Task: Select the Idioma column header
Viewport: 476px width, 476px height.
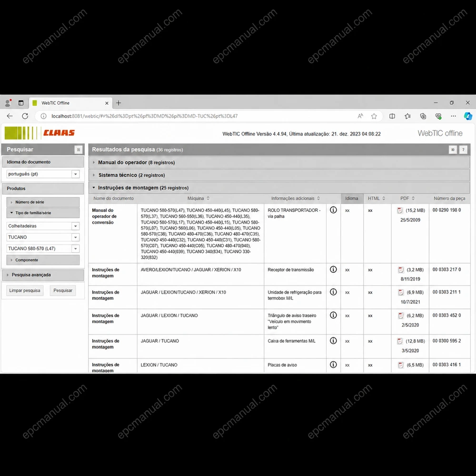Action: tap(352, 198)
